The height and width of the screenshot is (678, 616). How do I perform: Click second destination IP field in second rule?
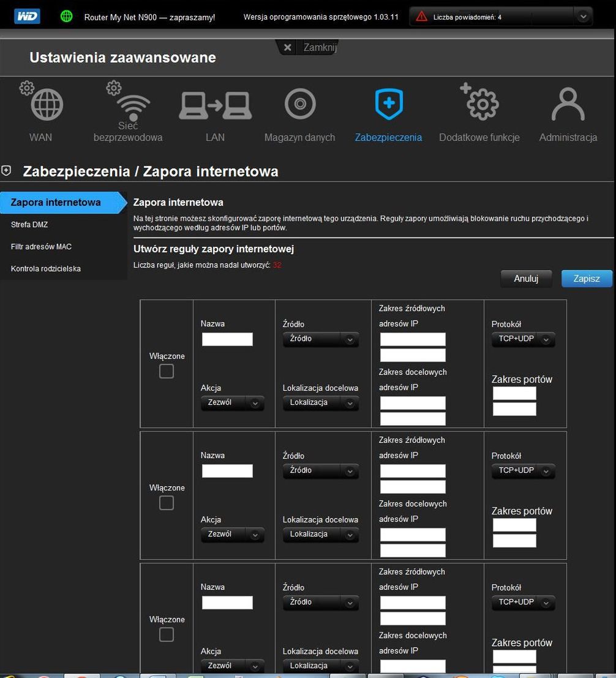pos(413,551)
